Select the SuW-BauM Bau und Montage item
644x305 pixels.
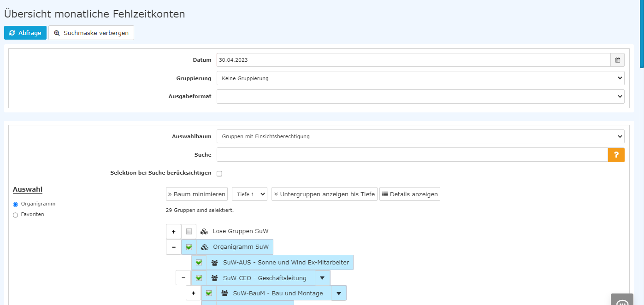[x=278, y=293]
